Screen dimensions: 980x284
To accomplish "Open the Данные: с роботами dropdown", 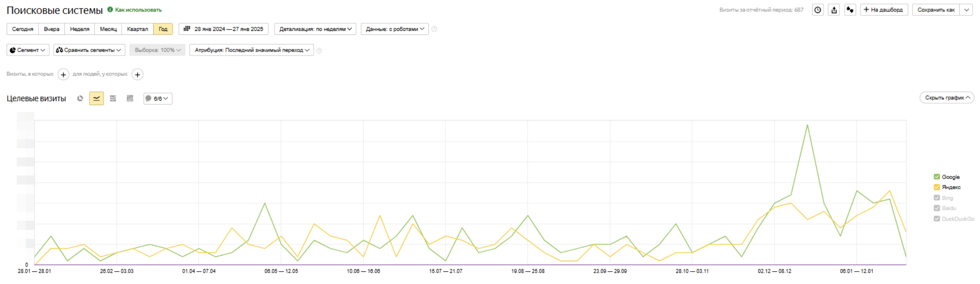I will click(394, 29).
